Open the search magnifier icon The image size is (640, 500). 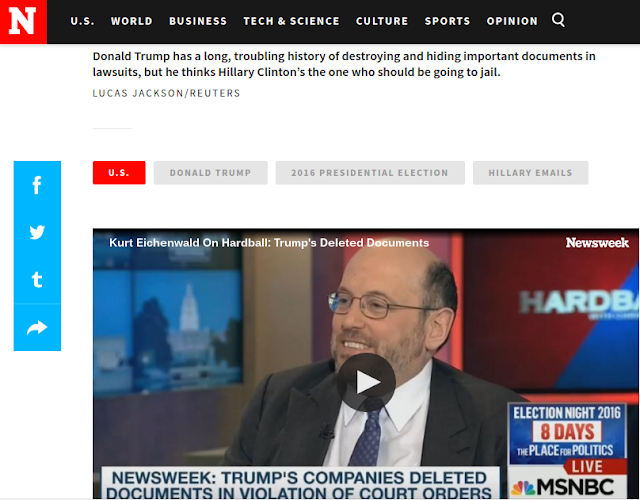click(558, 20)
